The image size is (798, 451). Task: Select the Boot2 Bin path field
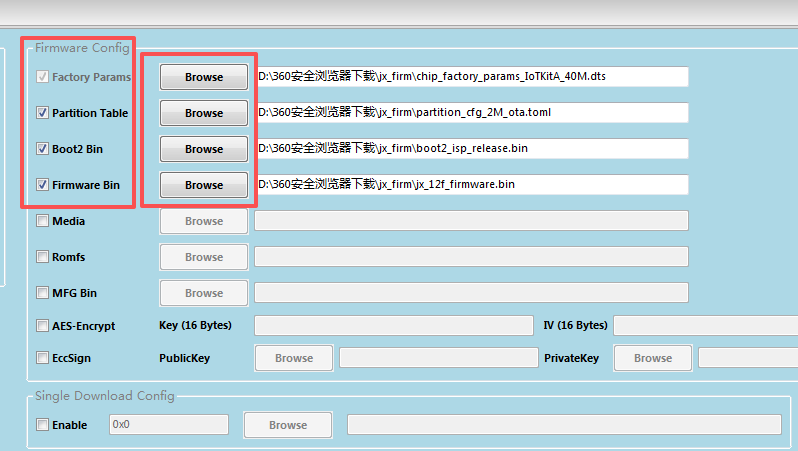472,149
